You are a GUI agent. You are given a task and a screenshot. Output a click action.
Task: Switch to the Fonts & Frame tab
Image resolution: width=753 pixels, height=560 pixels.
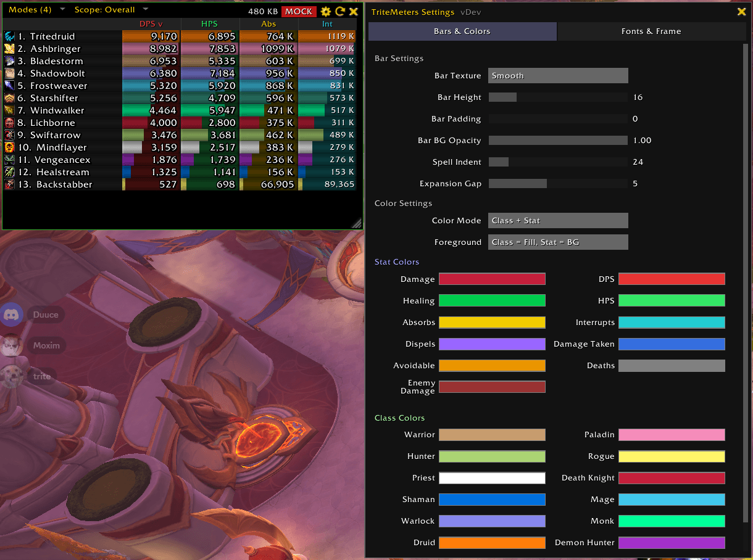(651, 31)
